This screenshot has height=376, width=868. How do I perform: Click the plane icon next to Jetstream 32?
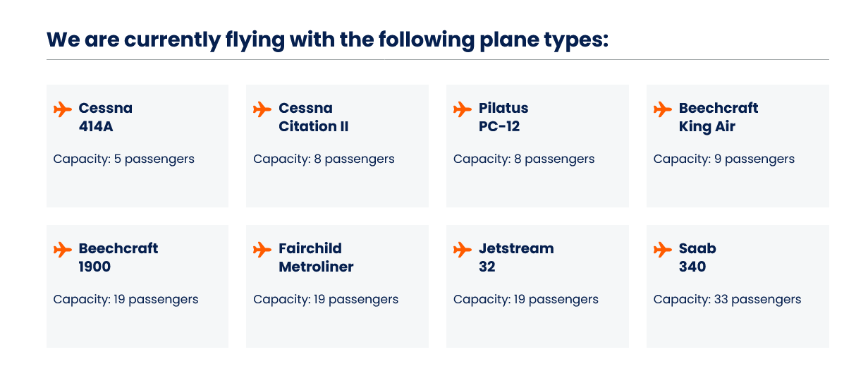coord(463,250)
